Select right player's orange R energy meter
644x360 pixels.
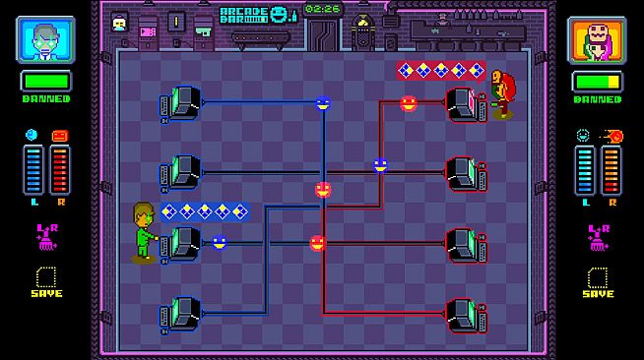tap(612, 170)
